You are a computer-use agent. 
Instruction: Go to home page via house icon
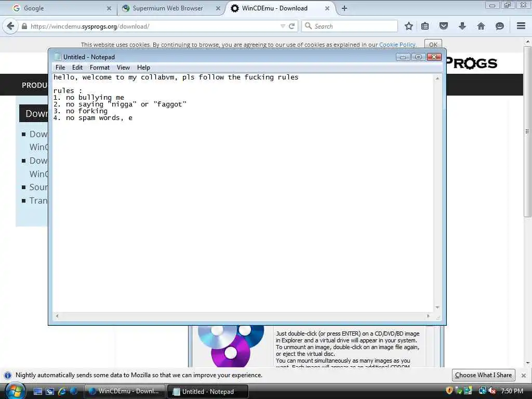point(481,26)
